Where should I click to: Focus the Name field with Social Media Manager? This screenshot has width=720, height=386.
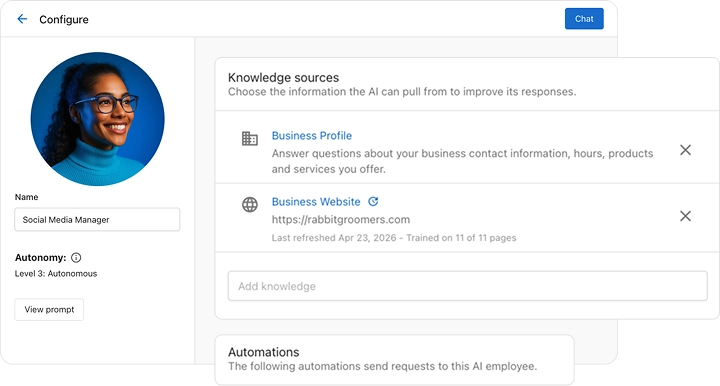(x=97, y=219)
